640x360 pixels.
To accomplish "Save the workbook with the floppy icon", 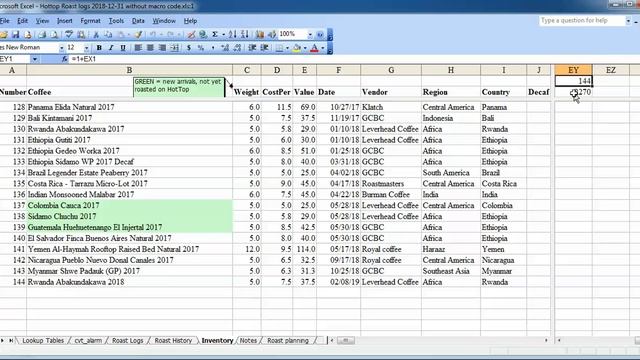I will (16, 35).
